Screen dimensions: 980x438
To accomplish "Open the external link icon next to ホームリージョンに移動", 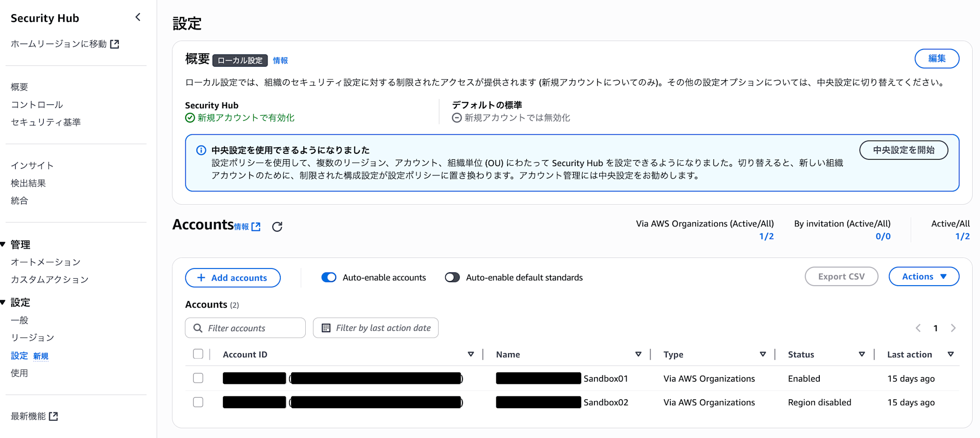I will (x=115, y=44).
